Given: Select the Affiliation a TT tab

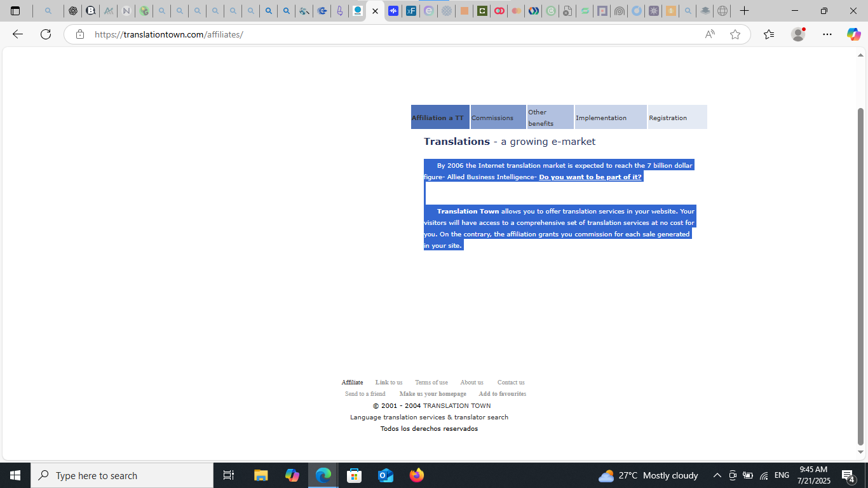Looking at the screenshot, I should pyautogui.click(x=440, y=118).
